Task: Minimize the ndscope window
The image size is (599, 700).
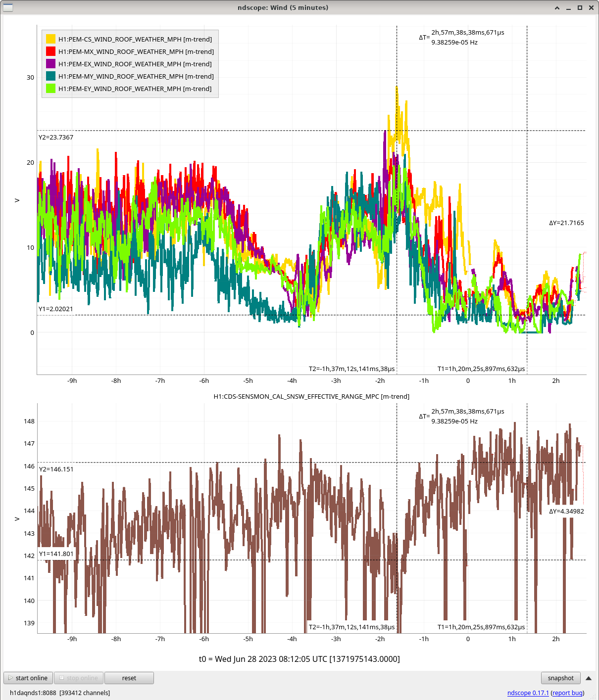Action: pos(569,8)
